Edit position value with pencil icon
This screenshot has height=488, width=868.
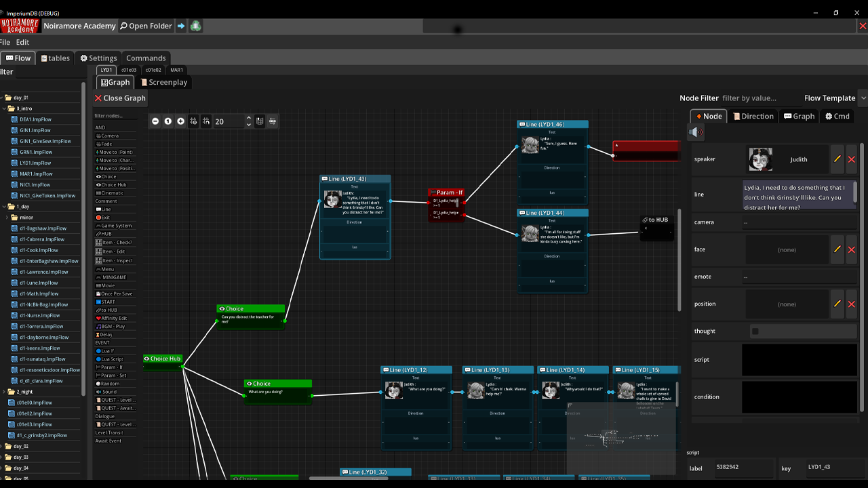coord(837,304)
